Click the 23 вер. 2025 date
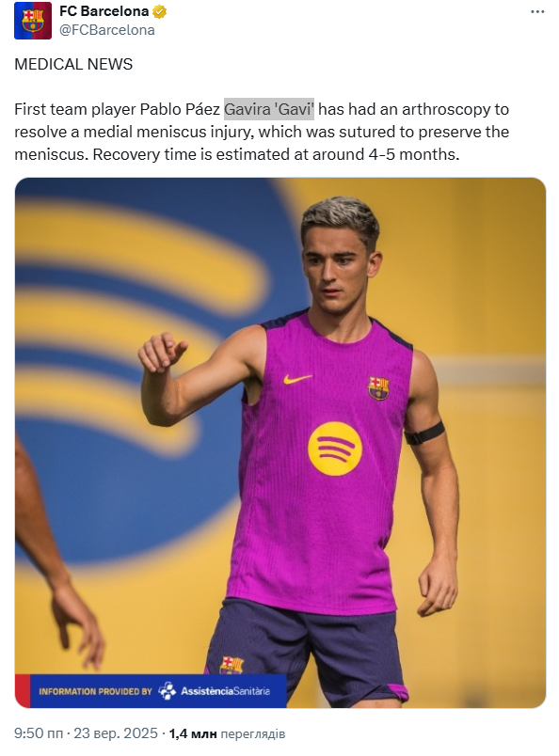559x756 pixels. (x=116, y=733)
